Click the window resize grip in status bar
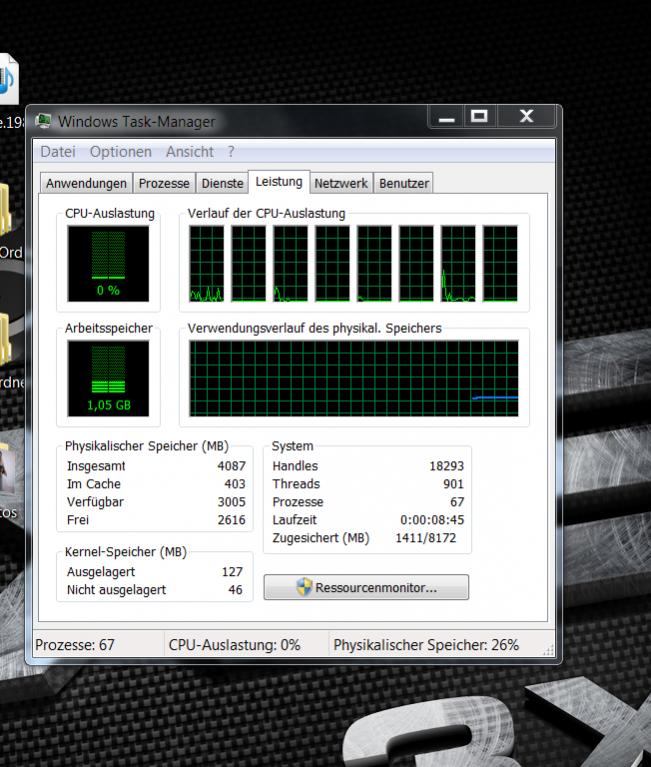651x767 pixels. pos(549,650)
